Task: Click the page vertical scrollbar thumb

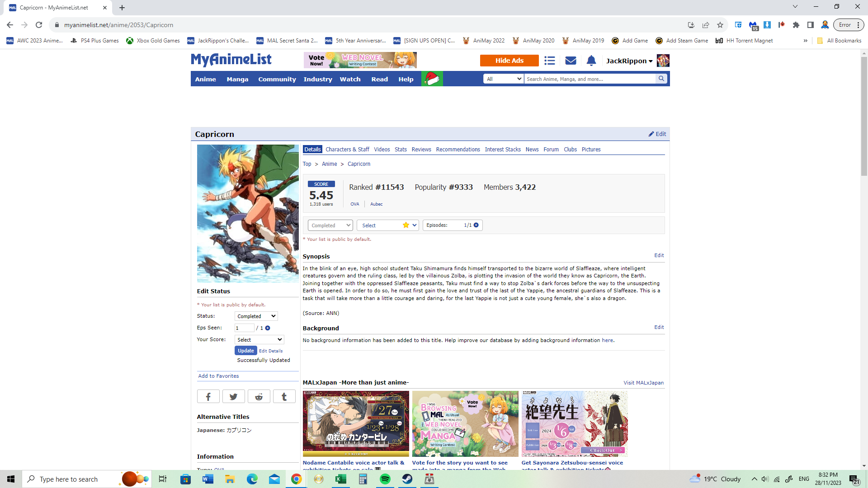Action: click(864, 115)
